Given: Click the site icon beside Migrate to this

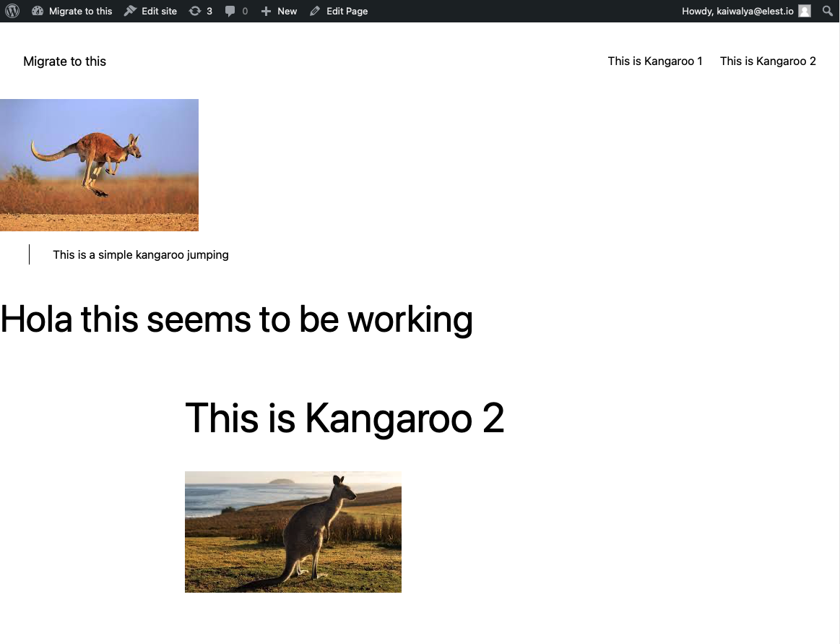Looking at the screenshot, I should point(38,11).
